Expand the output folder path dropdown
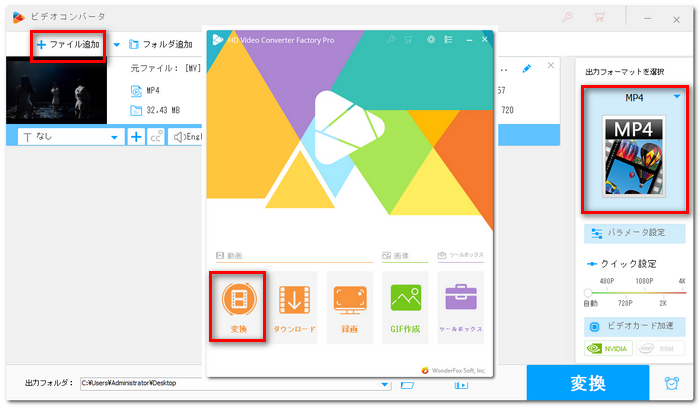 pos(384,384)
